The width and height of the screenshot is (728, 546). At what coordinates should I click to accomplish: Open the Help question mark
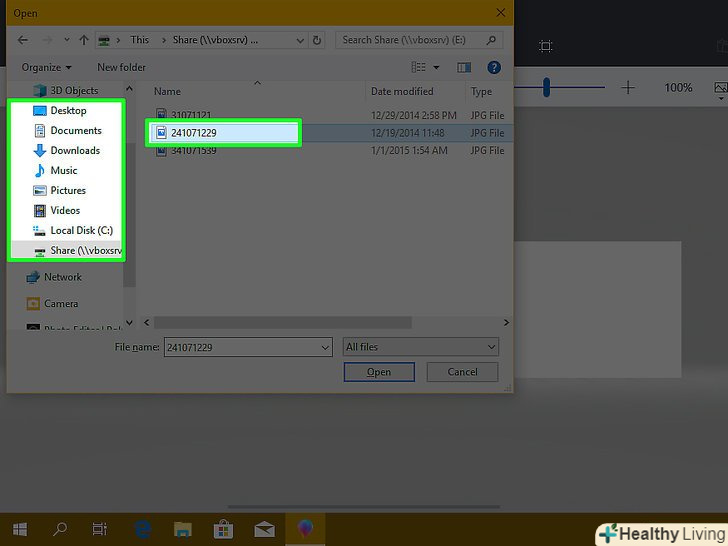[494, 68]
